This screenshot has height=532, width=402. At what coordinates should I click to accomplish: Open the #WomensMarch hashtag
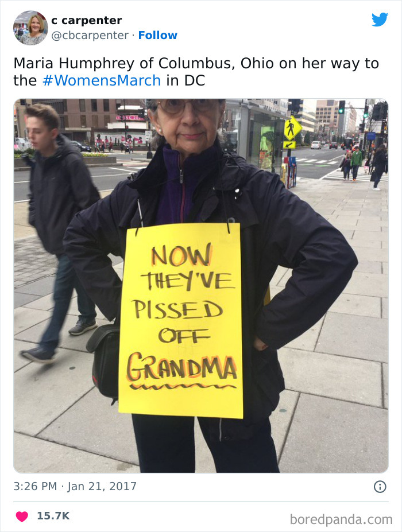point(102,81)
